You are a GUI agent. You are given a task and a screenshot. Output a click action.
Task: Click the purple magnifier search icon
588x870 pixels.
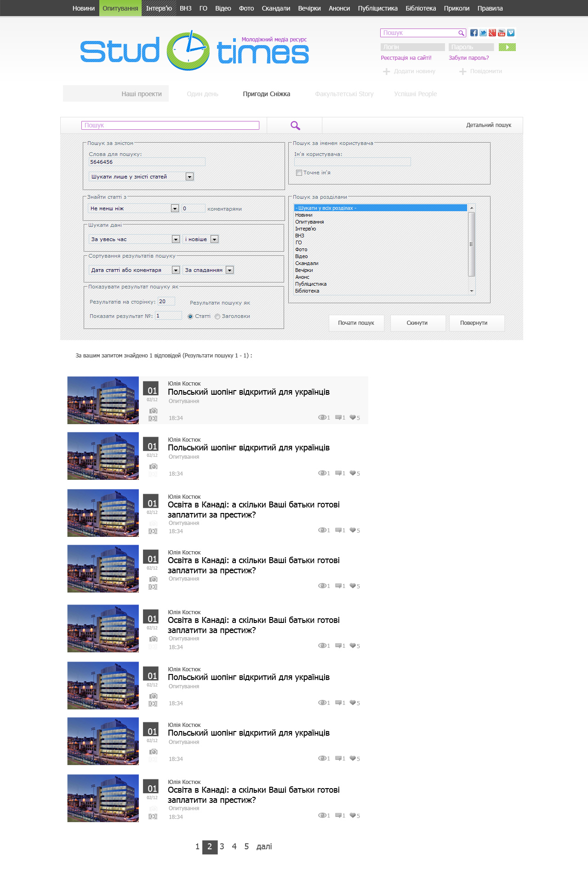point(295,125)
